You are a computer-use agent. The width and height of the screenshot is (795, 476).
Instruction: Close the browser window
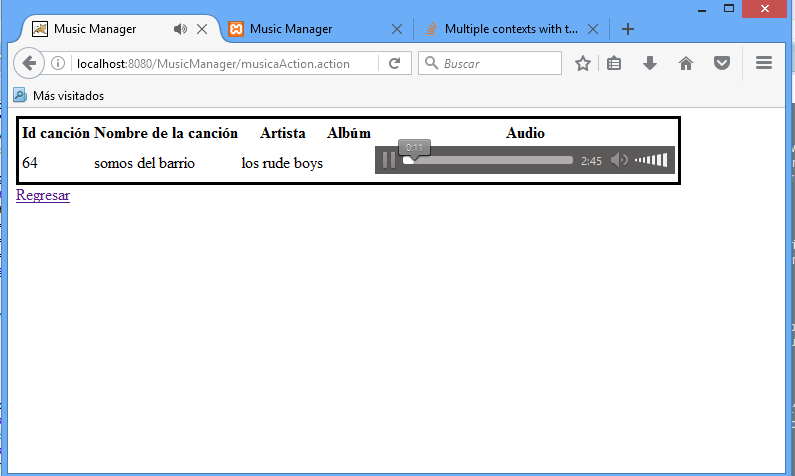point(765,9)
